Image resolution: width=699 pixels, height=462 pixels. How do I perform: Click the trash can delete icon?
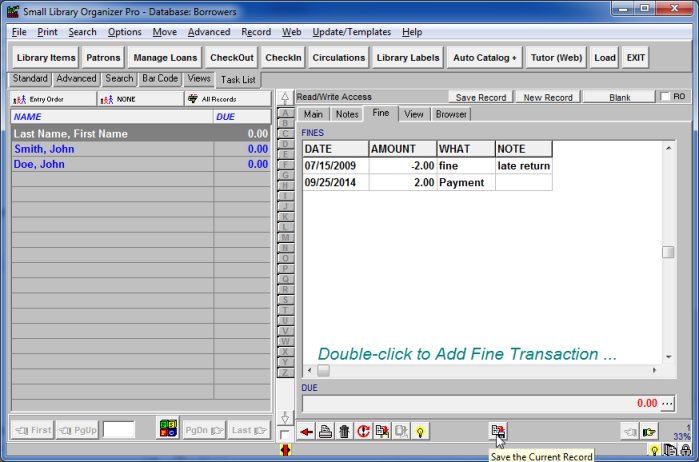pos(344,431)
